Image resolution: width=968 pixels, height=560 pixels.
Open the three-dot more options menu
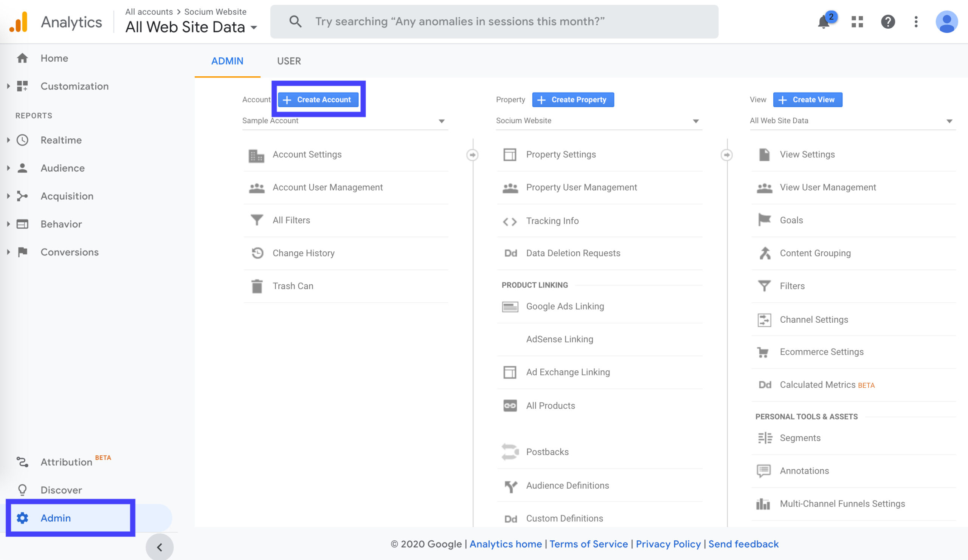[916, 22]
